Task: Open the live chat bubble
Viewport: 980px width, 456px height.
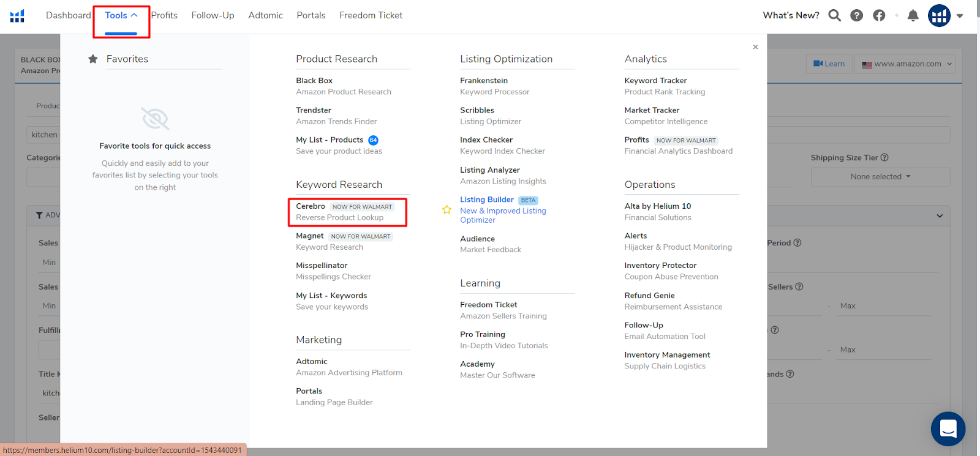Action: coord(948,428)
